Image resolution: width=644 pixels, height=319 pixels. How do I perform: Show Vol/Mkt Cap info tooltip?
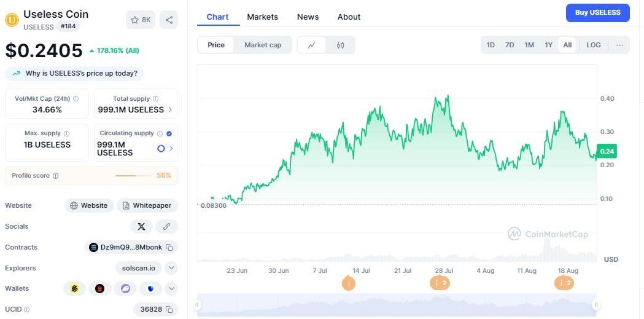click(76, 99)
